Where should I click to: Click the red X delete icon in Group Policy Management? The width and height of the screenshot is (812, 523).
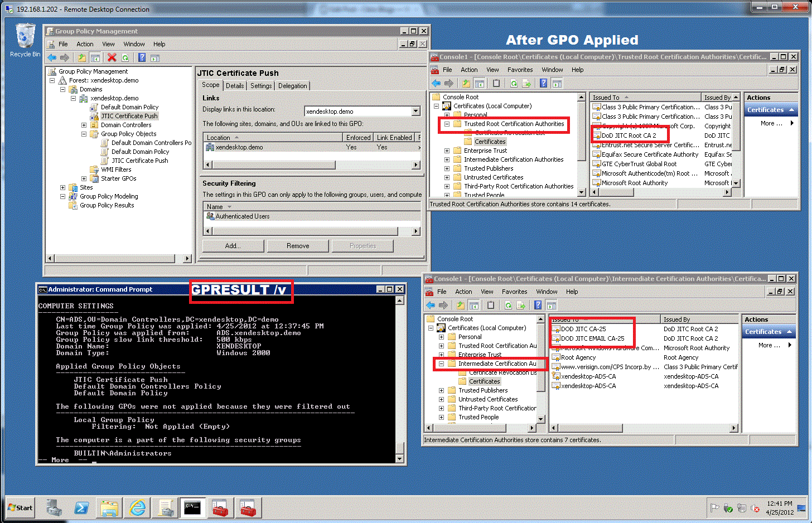tap(112, 57)
